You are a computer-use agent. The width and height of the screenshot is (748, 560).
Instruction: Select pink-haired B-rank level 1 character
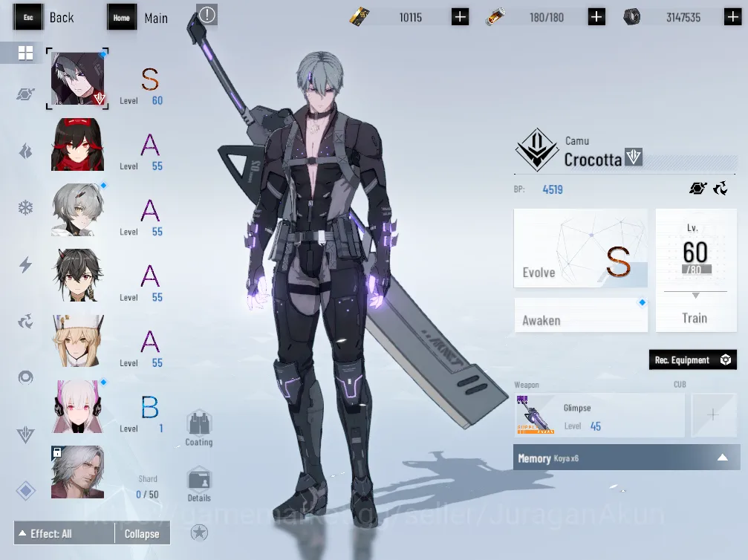77,406
